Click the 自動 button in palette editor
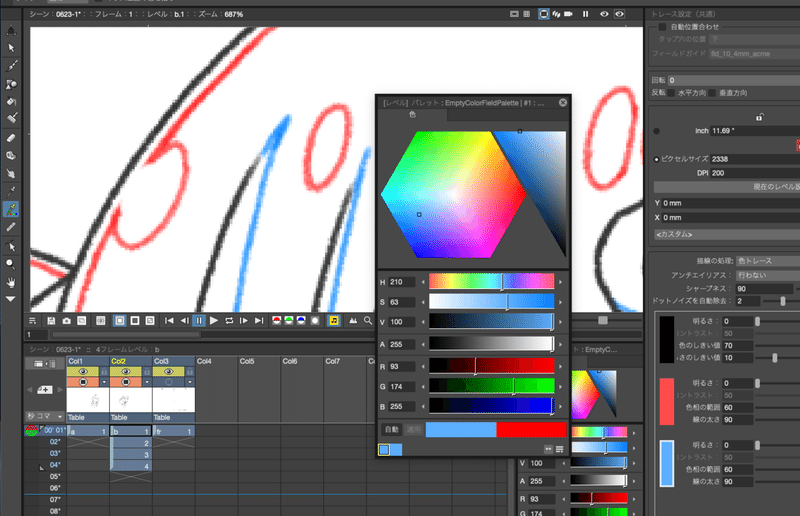Viewport: 800px width, 516px height. coord(391,430)
